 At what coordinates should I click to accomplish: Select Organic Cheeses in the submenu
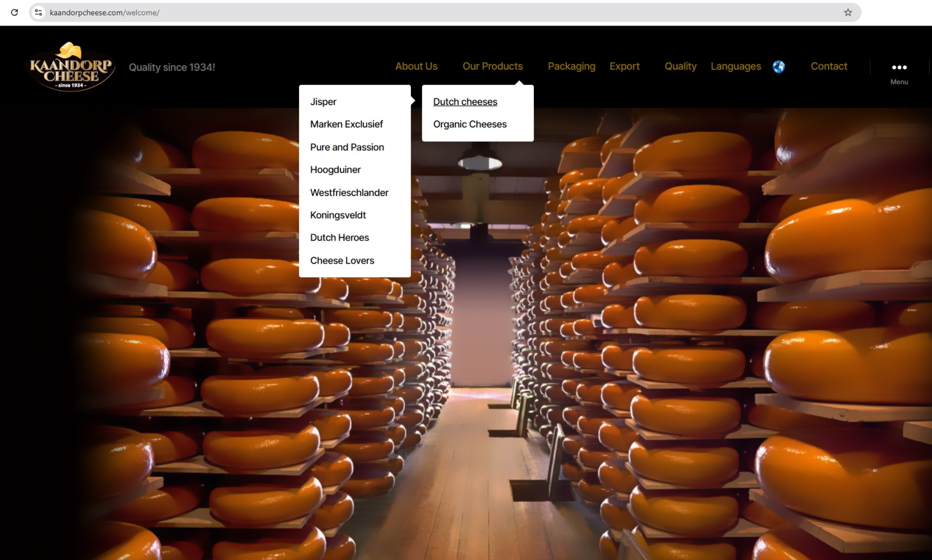[x=470, y=124]
